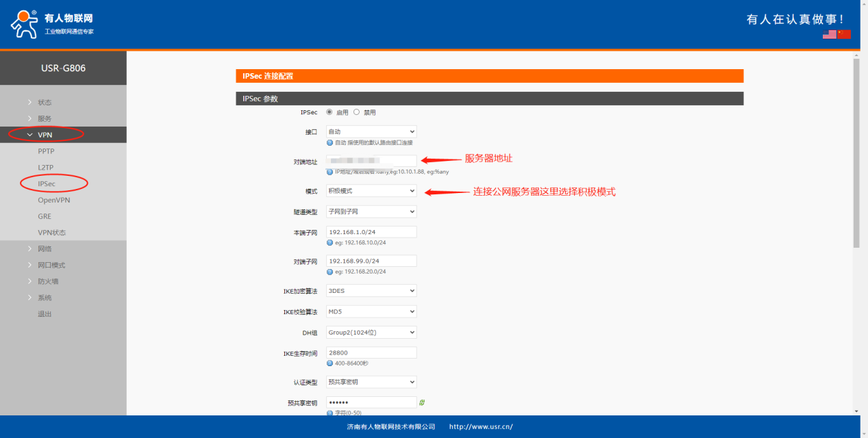This screenshot has height=438, width=868.
Task: Switch language using the China flag icon
Action: [843, 34]
